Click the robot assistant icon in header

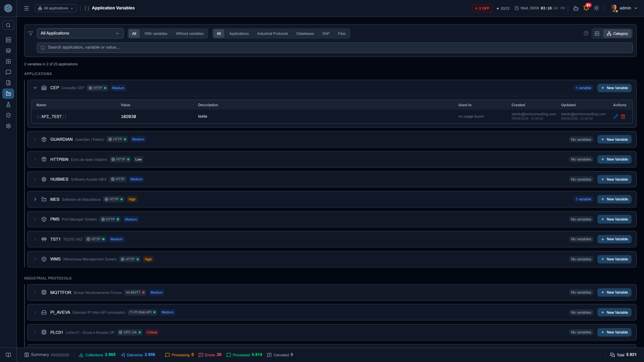pyautogui.click(x=576, y=8)
